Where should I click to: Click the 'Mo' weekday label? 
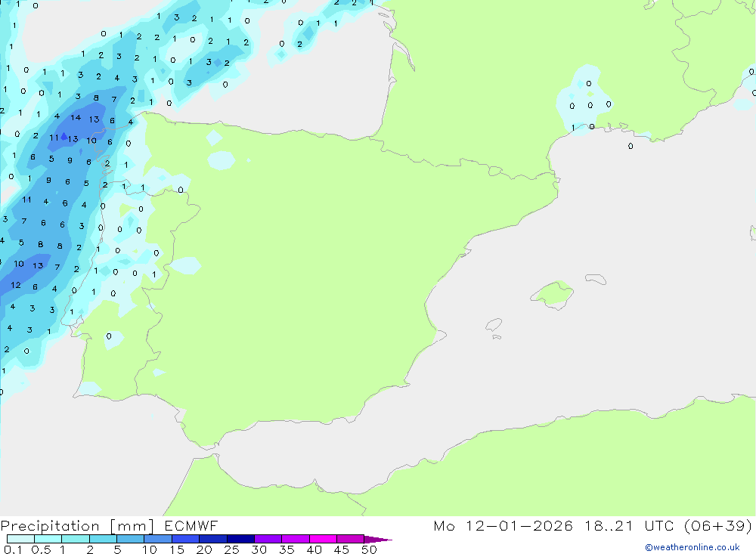click(x=444, y=525)
